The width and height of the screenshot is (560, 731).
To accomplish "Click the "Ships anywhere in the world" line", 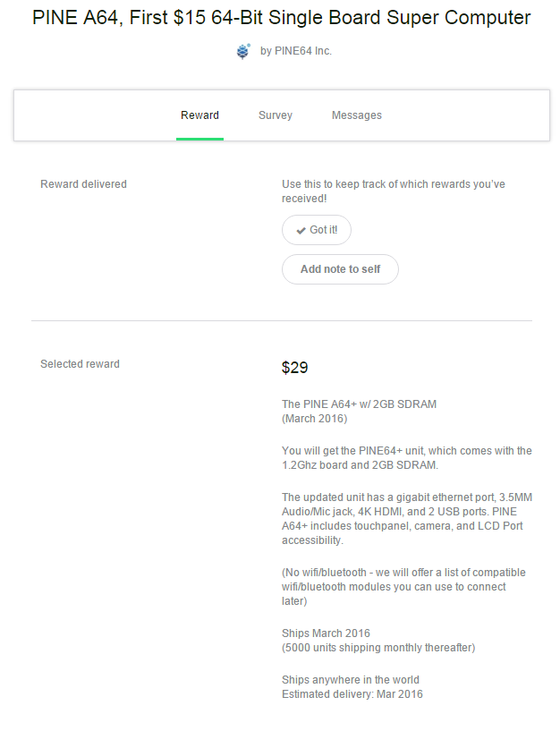I will (351, 680).
